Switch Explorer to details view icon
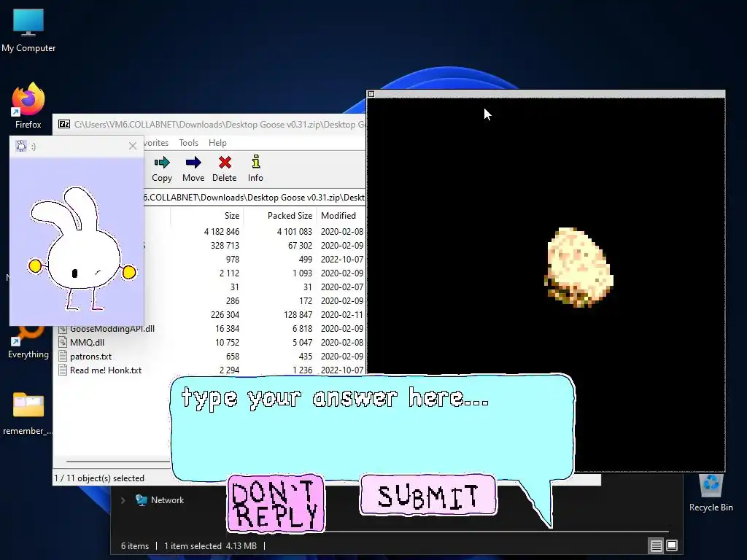This screenshot has width=747, height=560. 656,545
